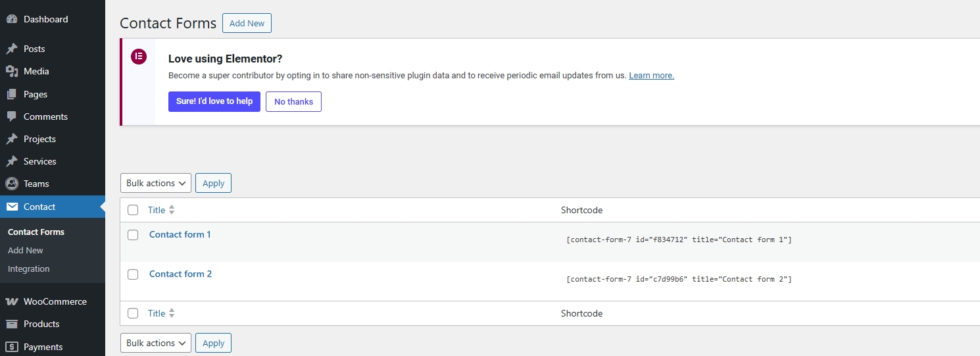Click the Dashboard gauge icon in sidebar
This screenshot has height=356, width=980.
point(11,19)
